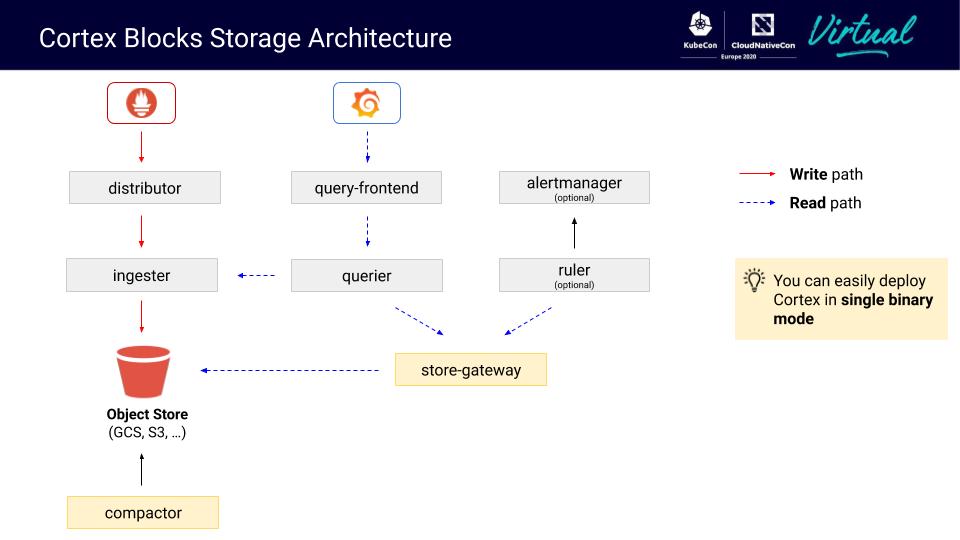Select the ingester component box

click(x=141, y=275)
